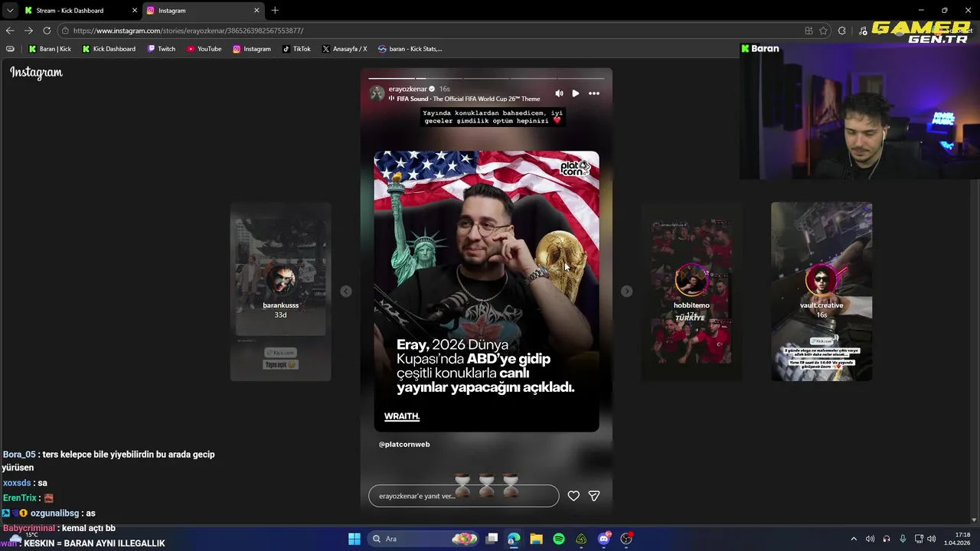Image resolution: width=980 pixels, height=551 pixels.
Task: Open Kick Dashboard bookmark
Action: click(x=109, y=49)
